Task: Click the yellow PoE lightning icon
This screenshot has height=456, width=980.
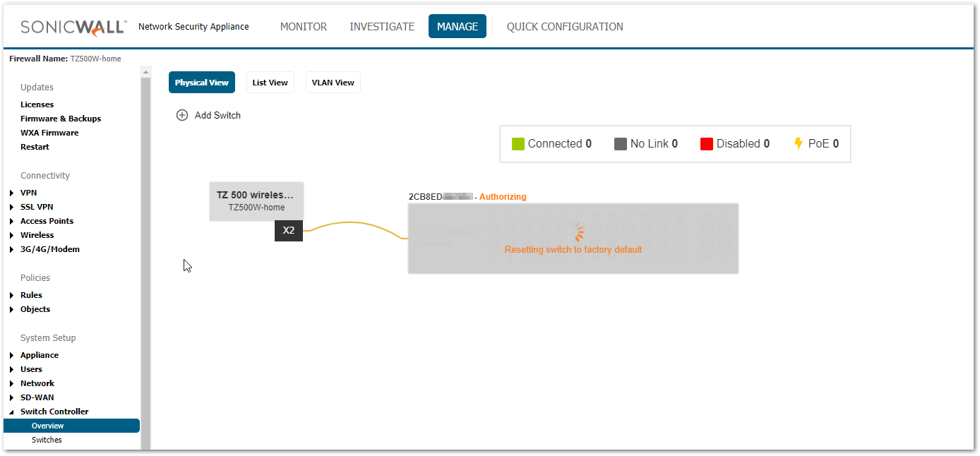Action: 799,144
